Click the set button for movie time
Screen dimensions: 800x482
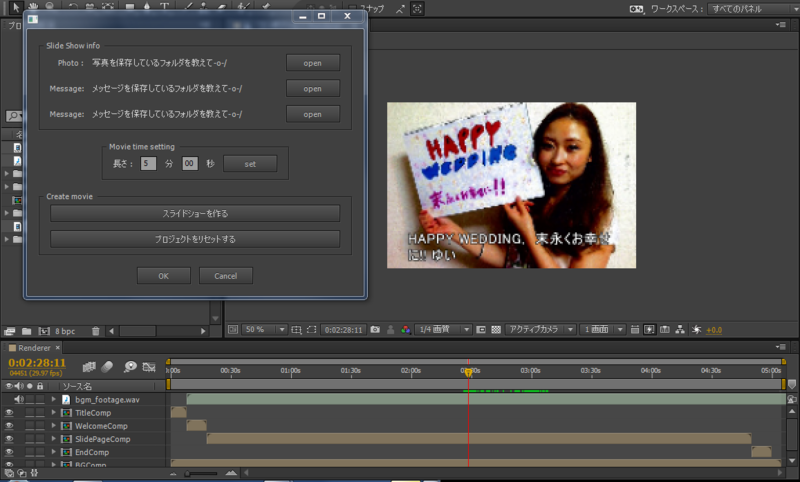tap(250, 164)
